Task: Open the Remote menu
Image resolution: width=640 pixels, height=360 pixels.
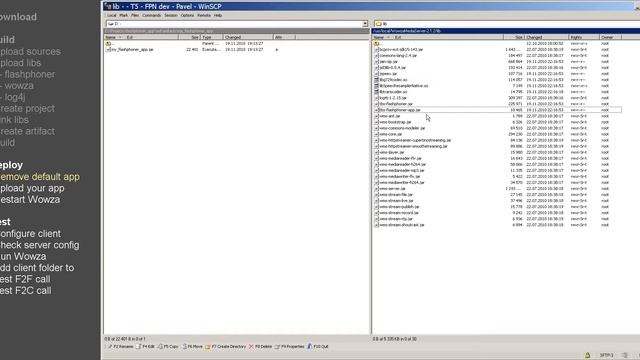Action: (204, 16)
